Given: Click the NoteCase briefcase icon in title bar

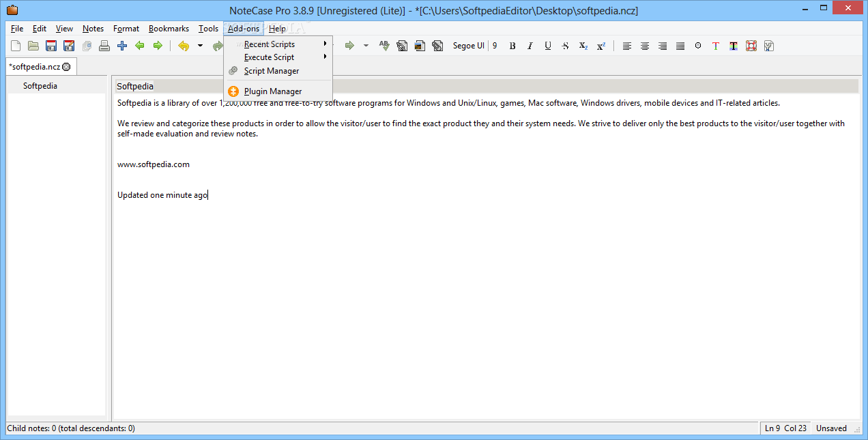Looking at the screenshot, I should (x=12, y=10).
